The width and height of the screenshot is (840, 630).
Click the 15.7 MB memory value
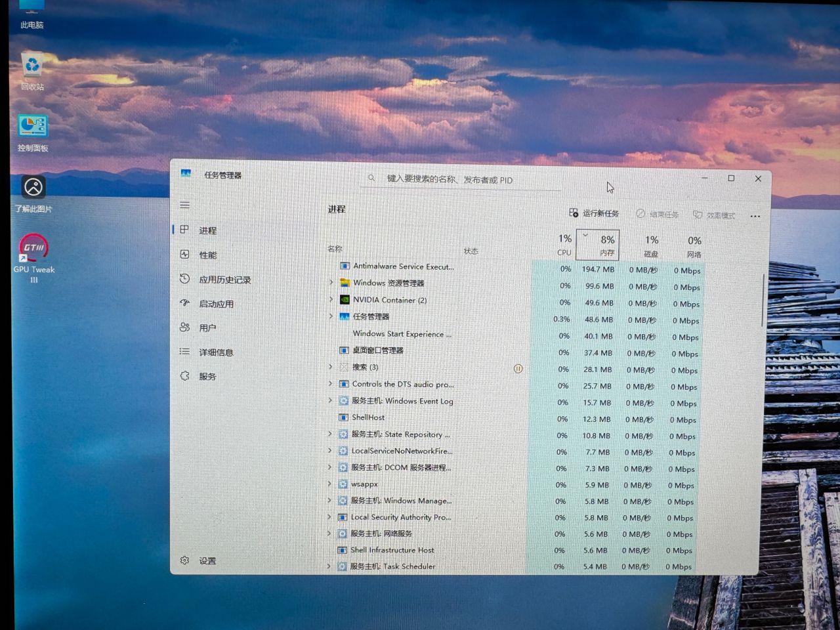(597, 402)
